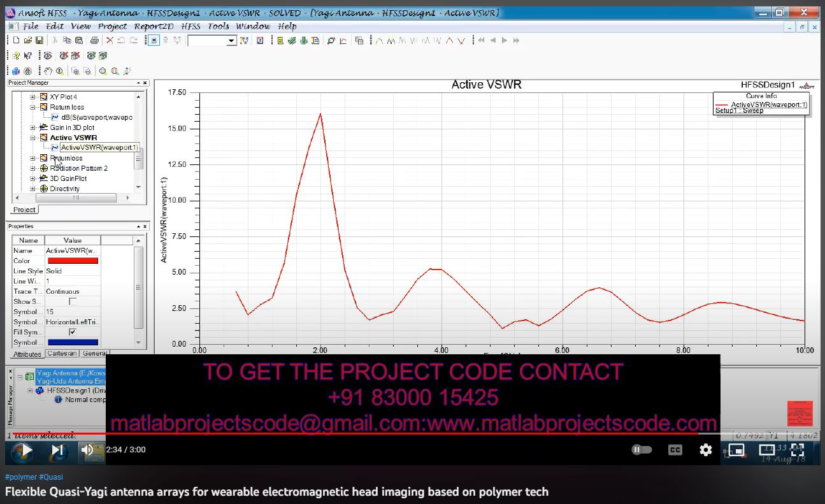Click the New file toolbar icon
This screenshot has width=825, height=504.
coord(16,40)
